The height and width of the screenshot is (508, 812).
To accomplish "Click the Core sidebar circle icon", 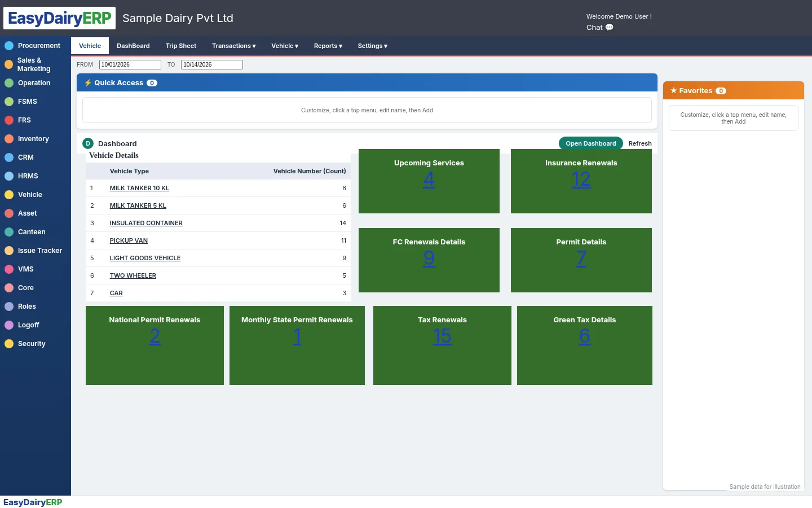I will 9,288.
